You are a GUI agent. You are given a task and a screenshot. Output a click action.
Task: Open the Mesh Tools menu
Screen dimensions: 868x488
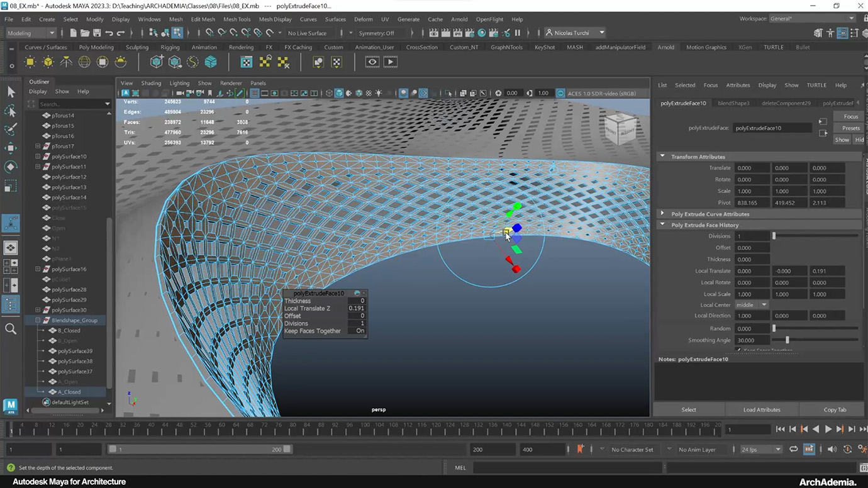(236, 19)
